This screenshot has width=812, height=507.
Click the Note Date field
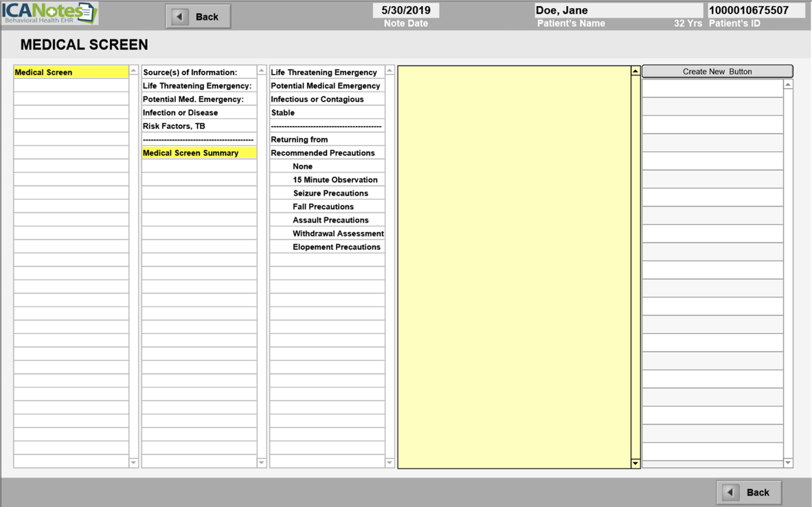[405, 10]
